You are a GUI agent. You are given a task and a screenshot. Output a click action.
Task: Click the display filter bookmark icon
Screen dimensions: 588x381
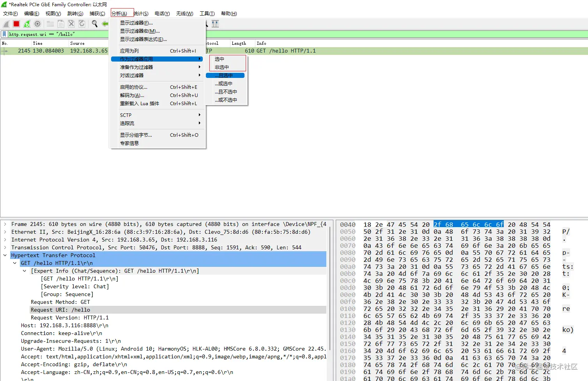pos(4,34)
